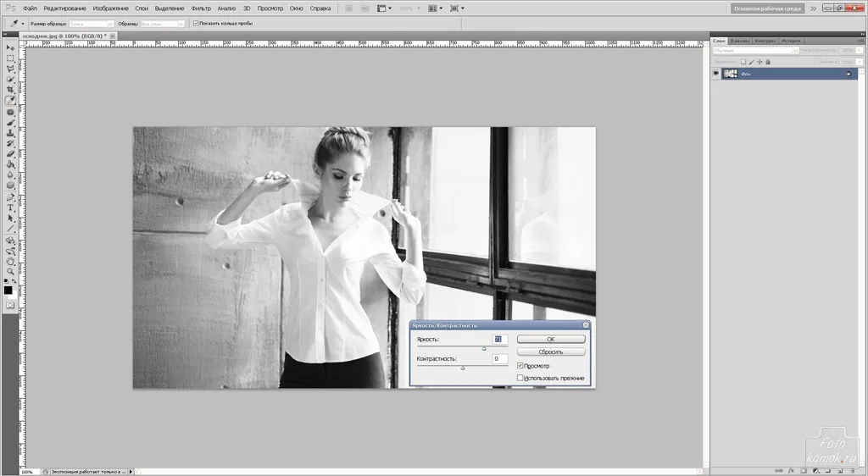This screenshot has width=868, height=476.
Task: Select the Path Selection tool
Action: [x=10, y=219]
